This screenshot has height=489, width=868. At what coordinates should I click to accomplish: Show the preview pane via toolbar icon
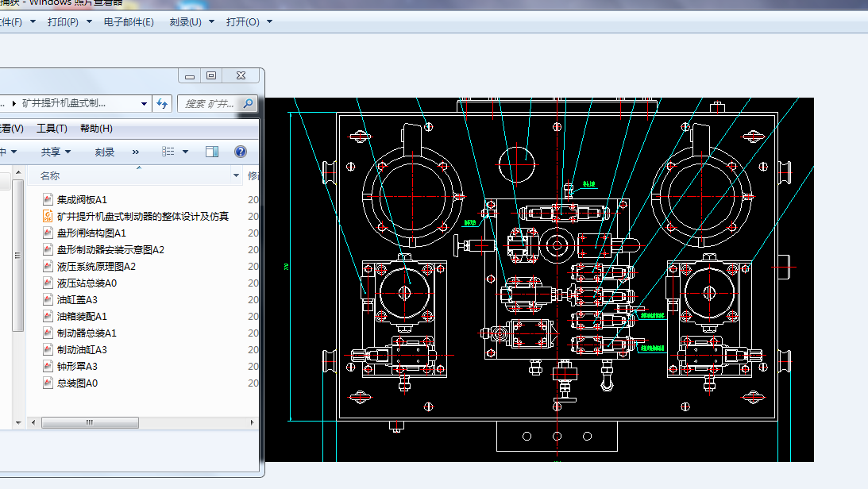pos(212,152)
